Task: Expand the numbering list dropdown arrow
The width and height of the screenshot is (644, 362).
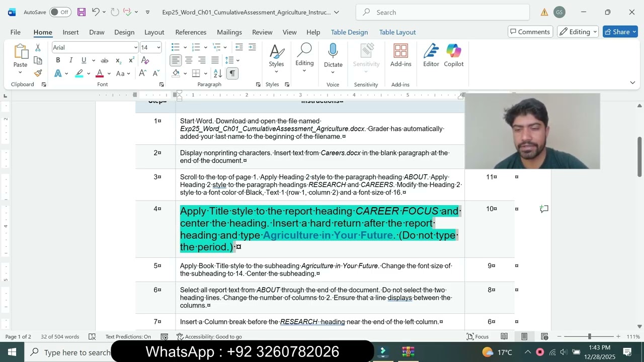Action: point(205,47)
